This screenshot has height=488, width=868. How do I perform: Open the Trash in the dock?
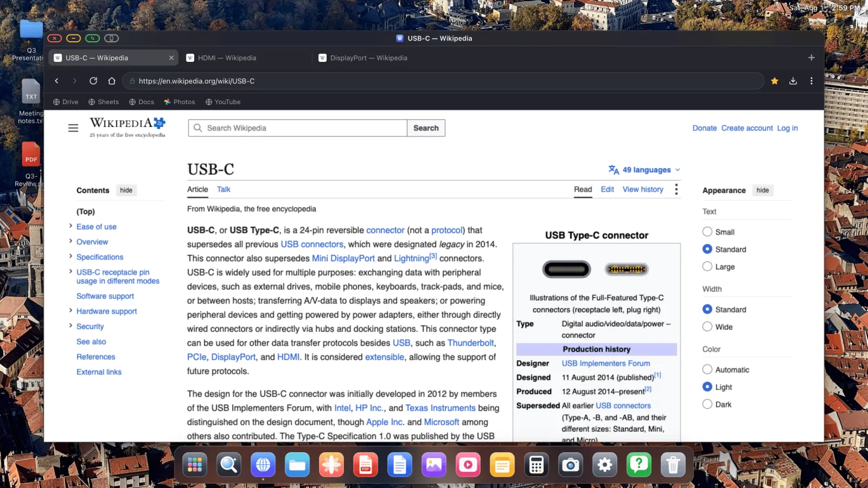(x=673, y=465)
